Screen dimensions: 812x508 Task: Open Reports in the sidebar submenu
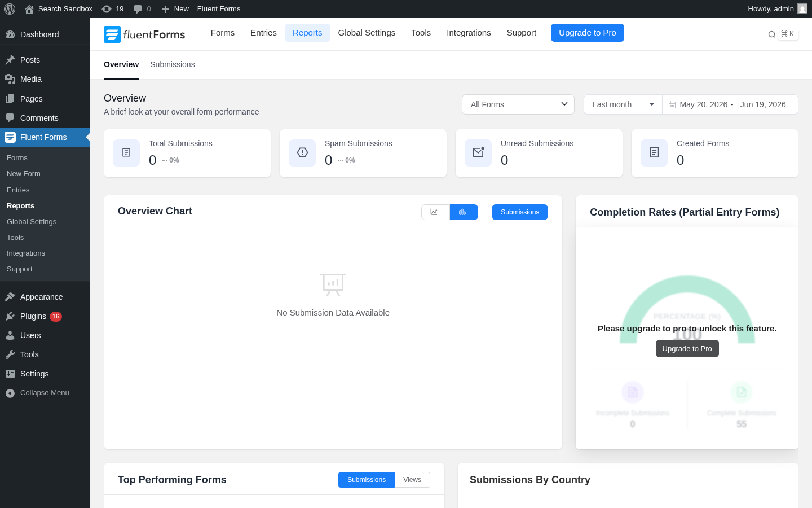(20, 206)
